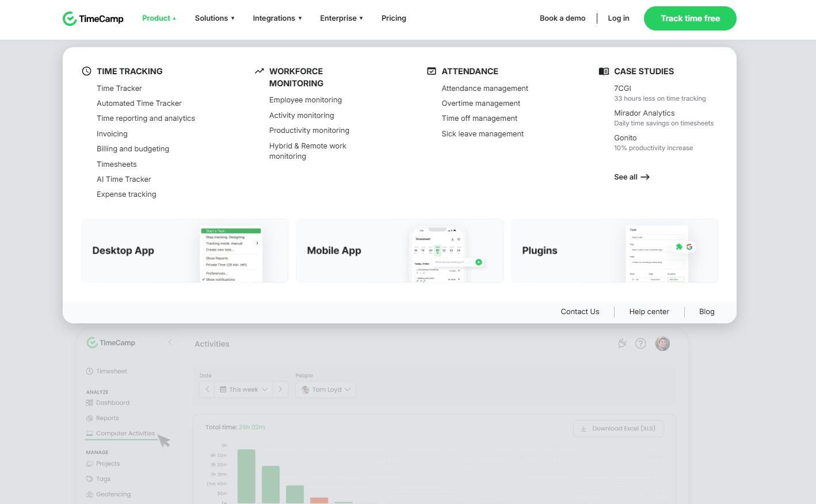Open the Help center link
The width and height of the screenshot is (816, 504).
pos(649,311)
